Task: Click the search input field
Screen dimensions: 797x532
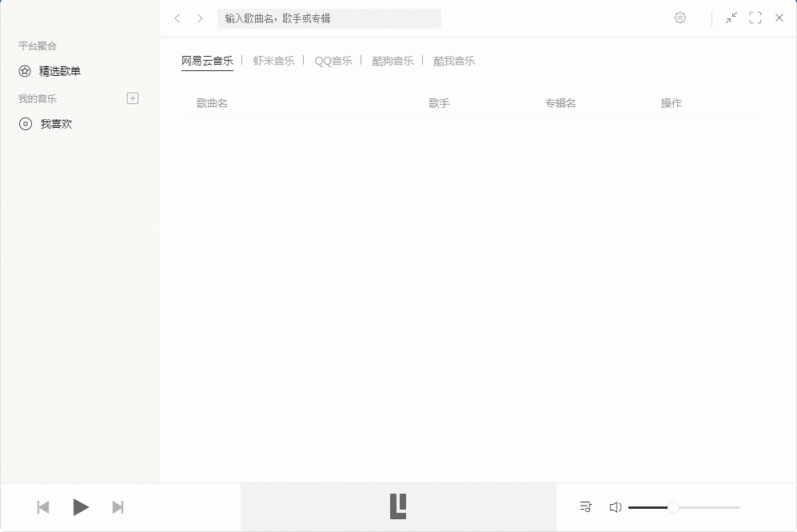Action: pos(329,18)
